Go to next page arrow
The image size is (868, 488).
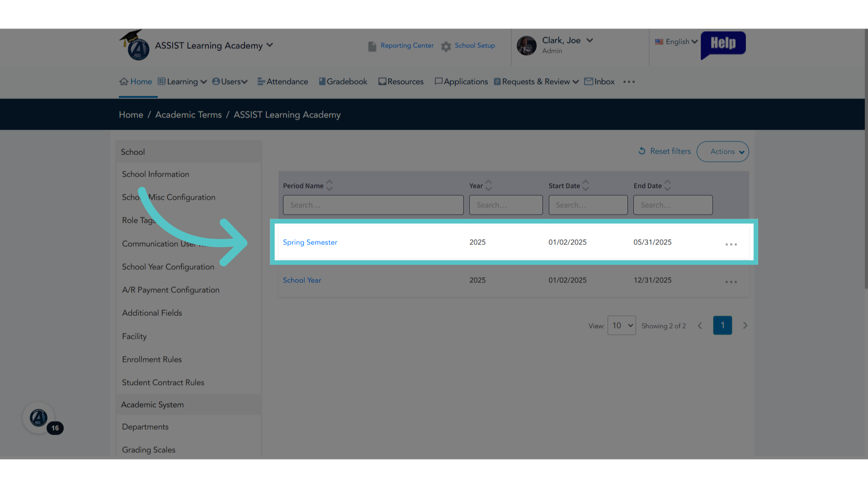coord(745,326)
